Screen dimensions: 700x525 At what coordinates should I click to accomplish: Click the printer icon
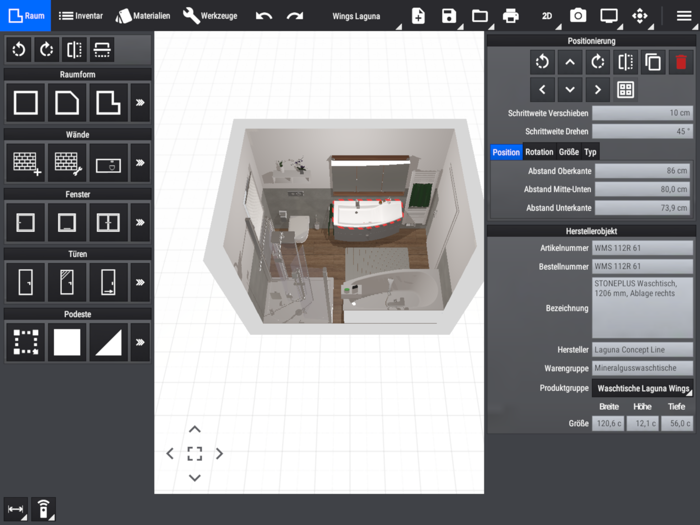point(511,16)
